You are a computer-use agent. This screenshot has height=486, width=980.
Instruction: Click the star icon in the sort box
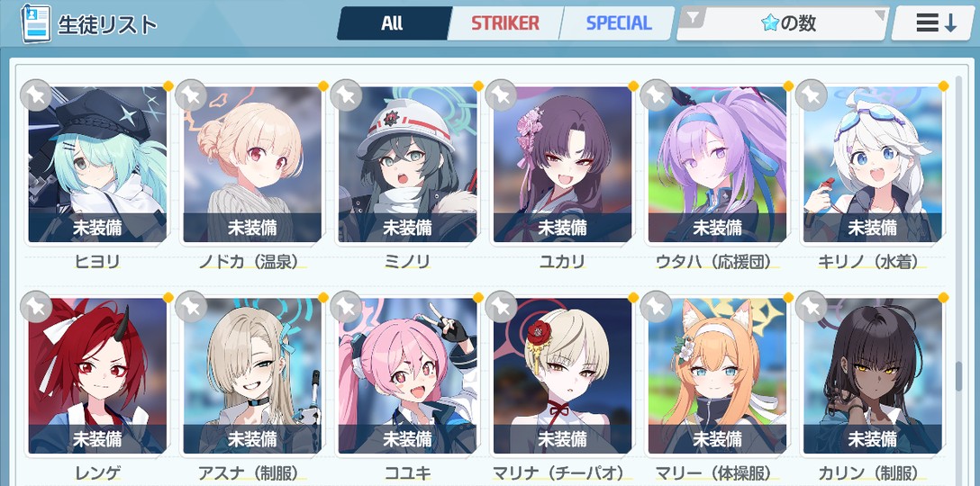tap(769, 23)
